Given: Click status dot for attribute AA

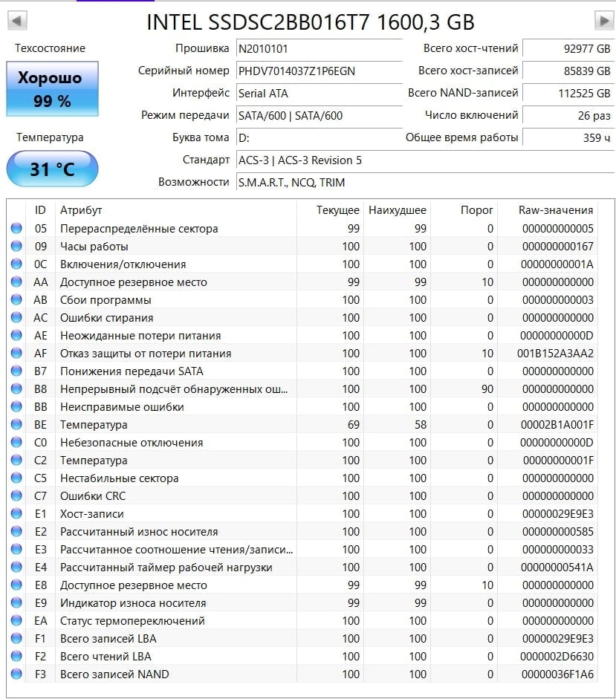Looking at the screenshot, I should 16,282.
